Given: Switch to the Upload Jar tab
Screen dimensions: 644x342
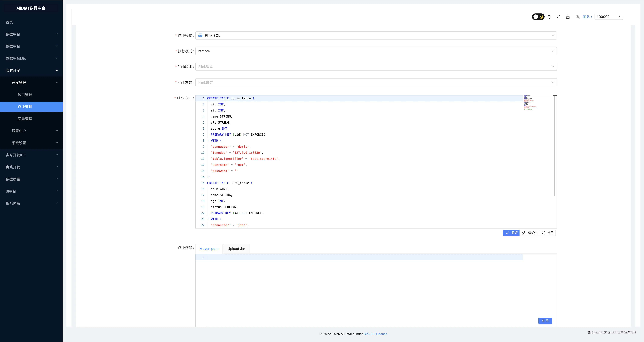Looking at the screenshot, I should [x=236, y=249].
